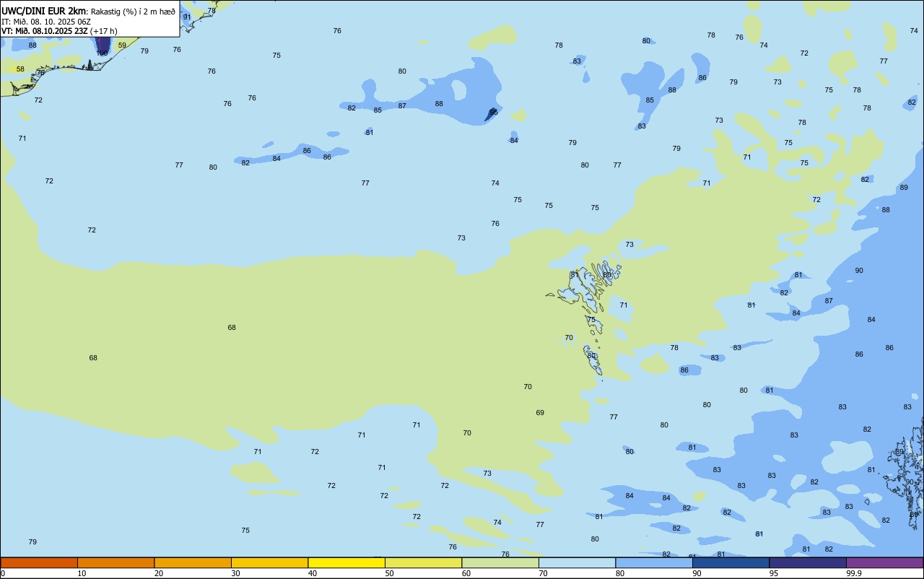Click the "20" label on the colour scale
The height and width of the screenshot is (579, 924).
[x=159, y=573]
